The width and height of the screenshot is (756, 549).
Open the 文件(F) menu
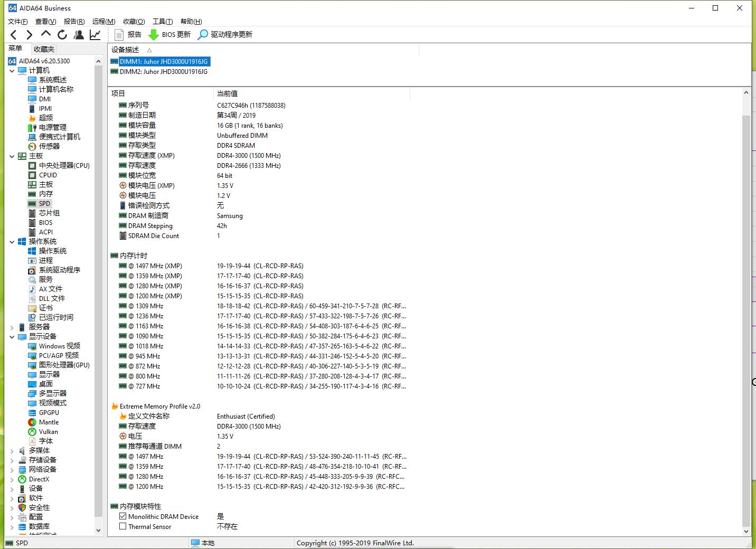coord(17,21)
